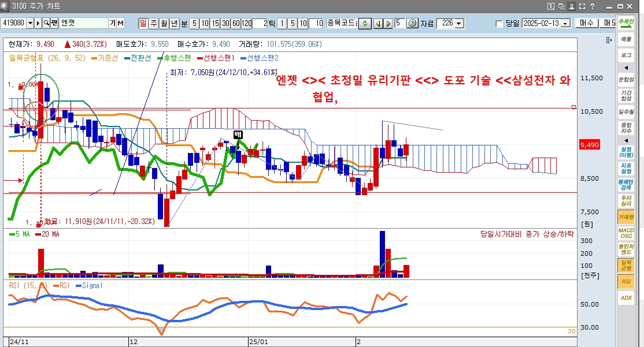
Task: Select the 15 minute interval button
Action: (215, 23)
